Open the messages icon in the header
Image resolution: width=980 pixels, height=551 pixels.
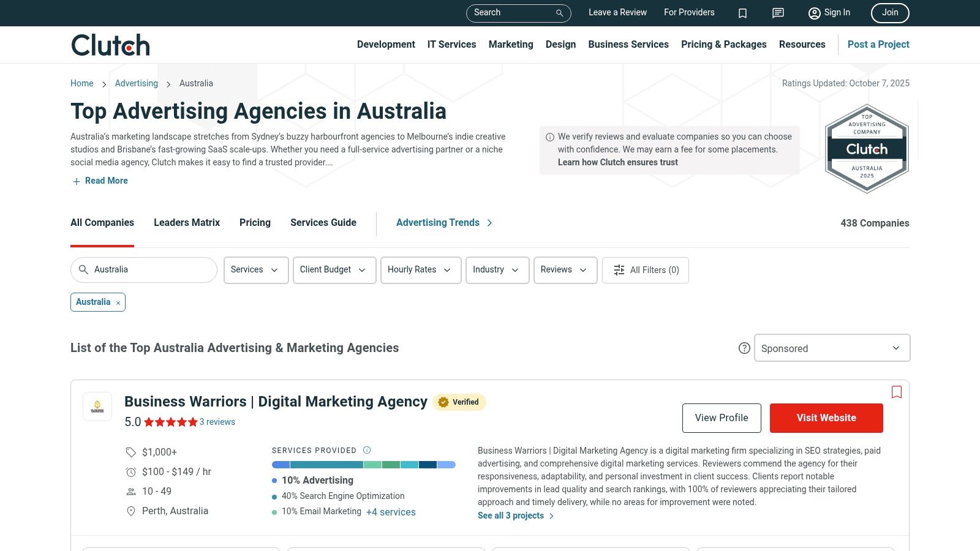click(x=777, y=13)
